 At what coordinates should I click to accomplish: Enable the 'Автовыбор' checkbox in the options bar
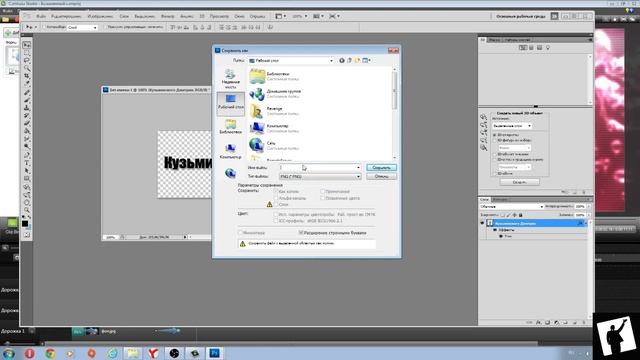point(45,27)
